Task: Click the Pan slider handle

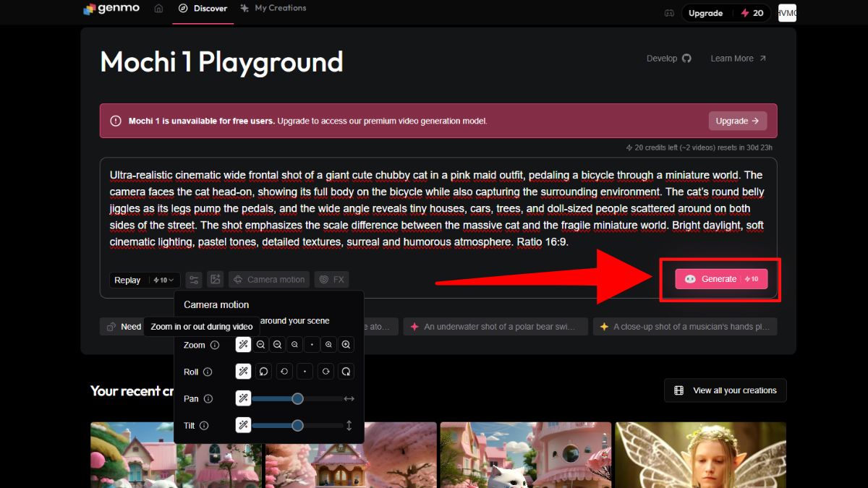Action: 297,398
